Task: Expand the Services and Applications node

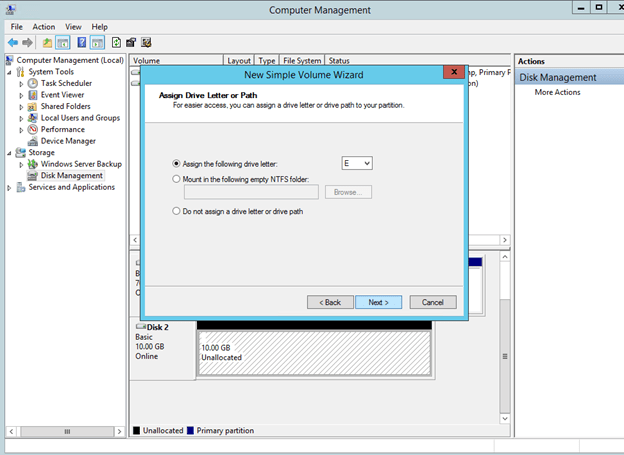Action: click(10, 187)
